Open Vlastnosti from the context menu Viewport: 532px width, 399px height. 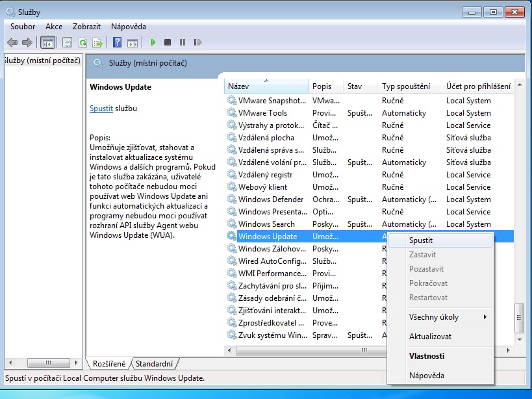tap(427, 356)
